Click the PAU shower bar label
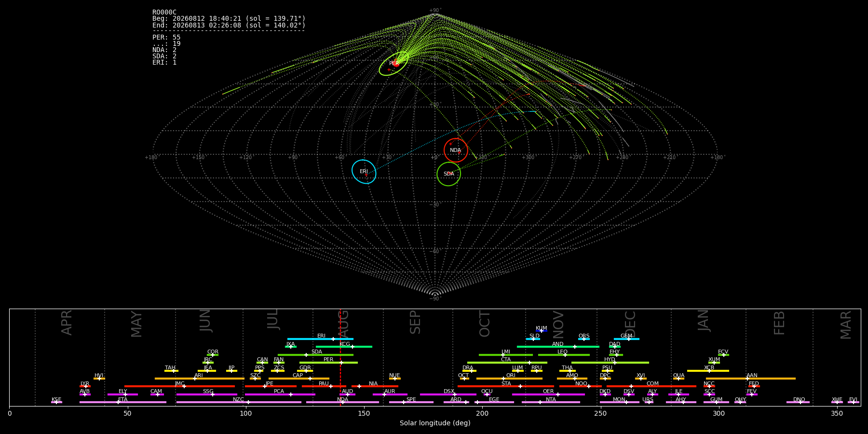The height and width of the screenshot is (434, 868). click(x=324, y=384)
